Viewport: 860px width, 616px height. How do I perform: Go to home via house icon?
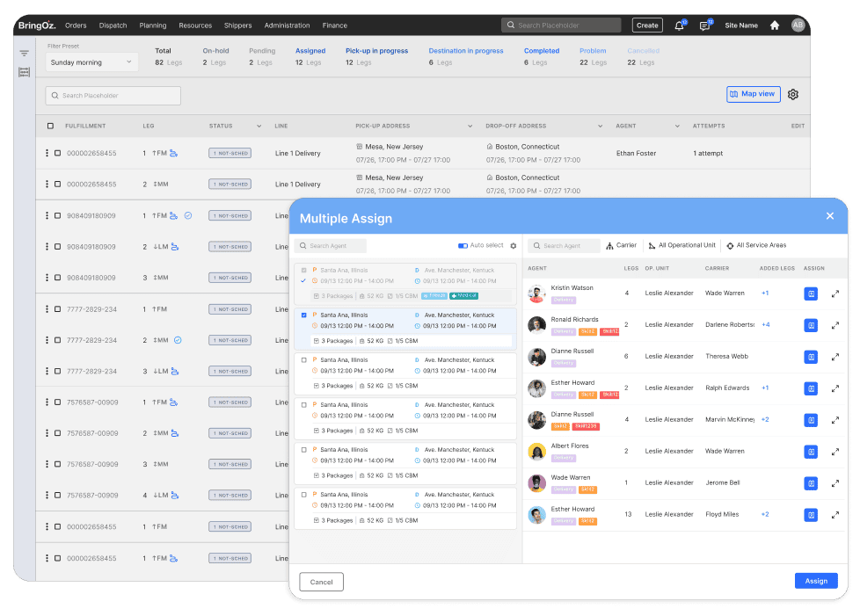point(775,25)
